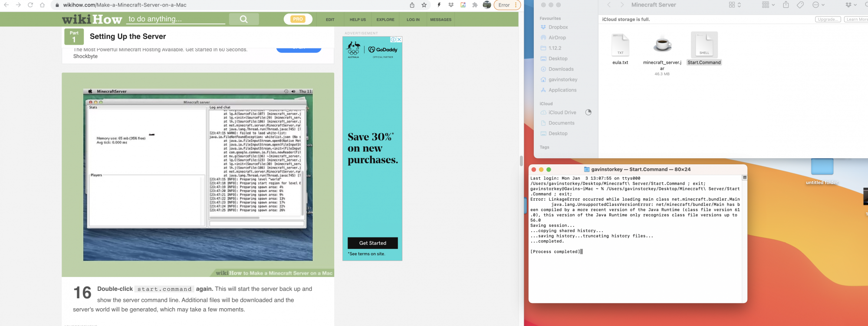The image size is (868, 326).
Task: Click the Setting Up the Server heading
Action: tap(128, 36)
